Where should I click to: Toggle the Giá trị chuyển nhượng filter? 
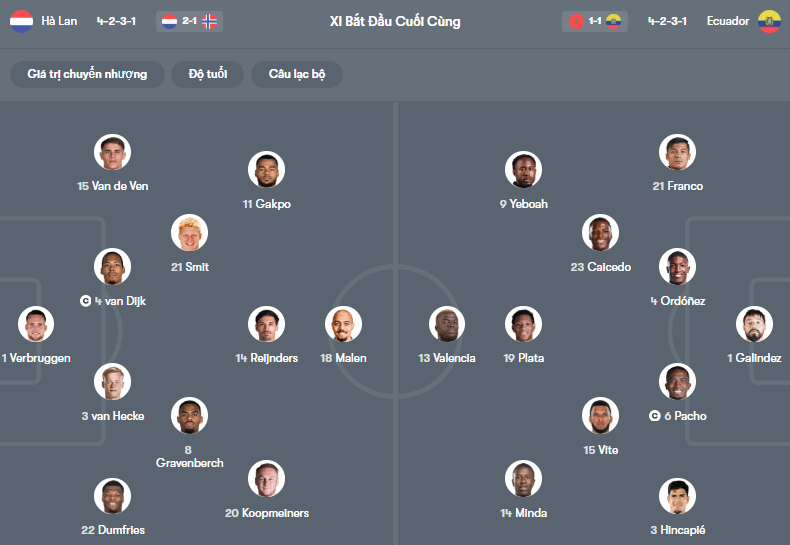point(87,74)
